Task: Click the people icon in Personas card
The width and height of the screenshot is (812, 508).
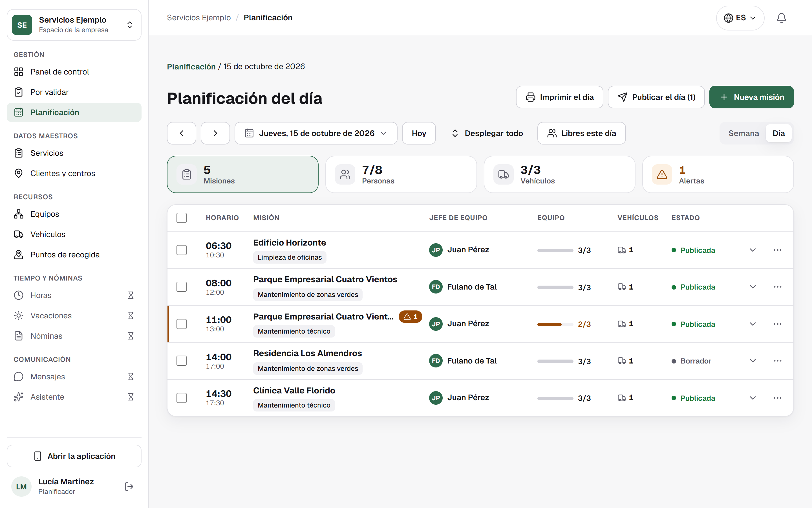Action: click(x=345, y=174)
